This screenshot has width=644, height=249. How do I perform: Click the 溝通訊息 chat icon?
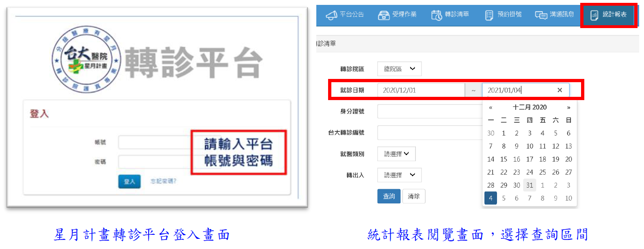[x=541, y=15]
